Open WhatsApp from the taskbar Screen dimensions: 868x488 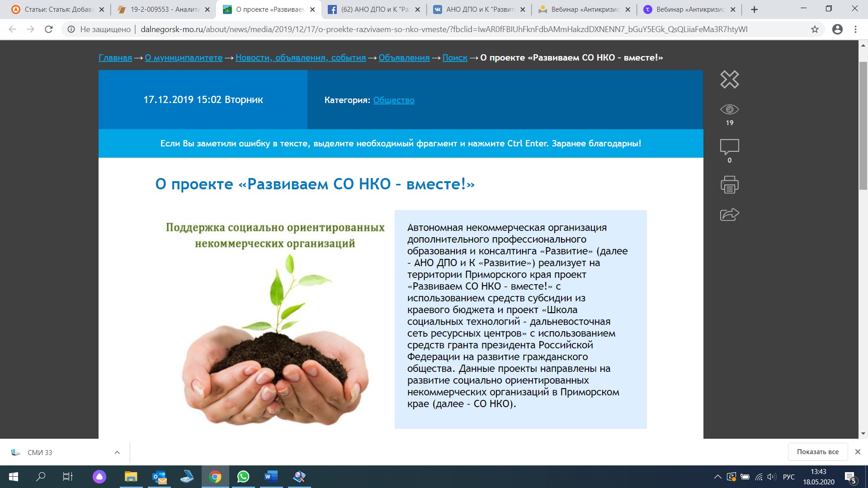243,477
